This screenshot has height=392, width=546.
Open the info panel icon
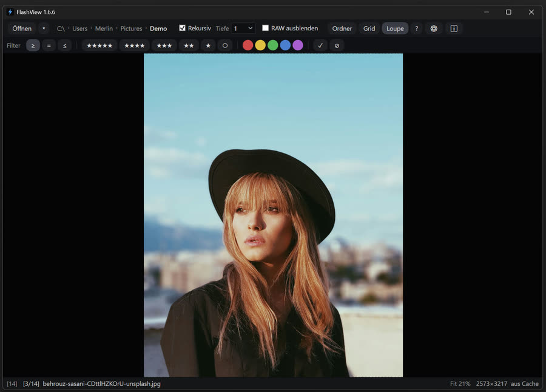coord(454,28)
